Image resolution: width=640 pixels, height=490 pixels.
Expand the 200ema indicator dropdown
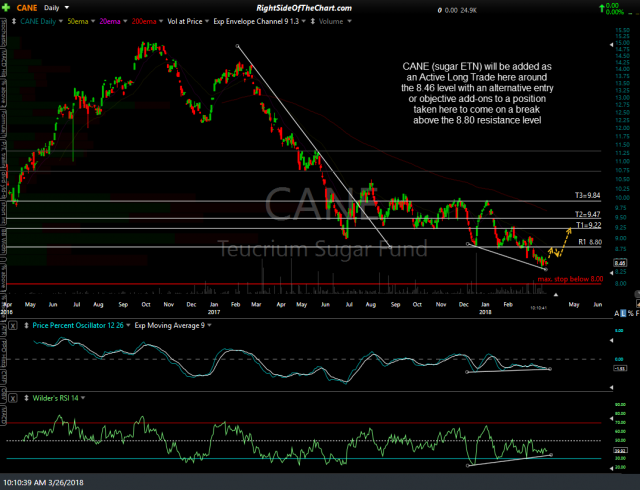click(x=161, y=21)
